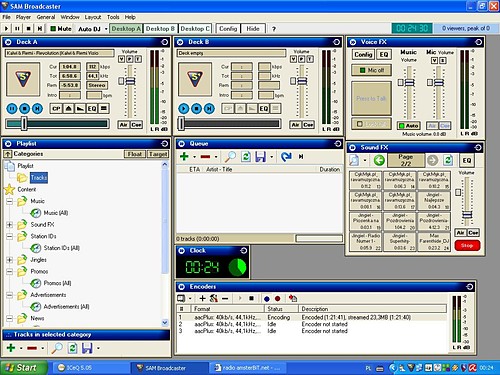Click the refresh icon in the Queue toolbar

tap(246, 156)
